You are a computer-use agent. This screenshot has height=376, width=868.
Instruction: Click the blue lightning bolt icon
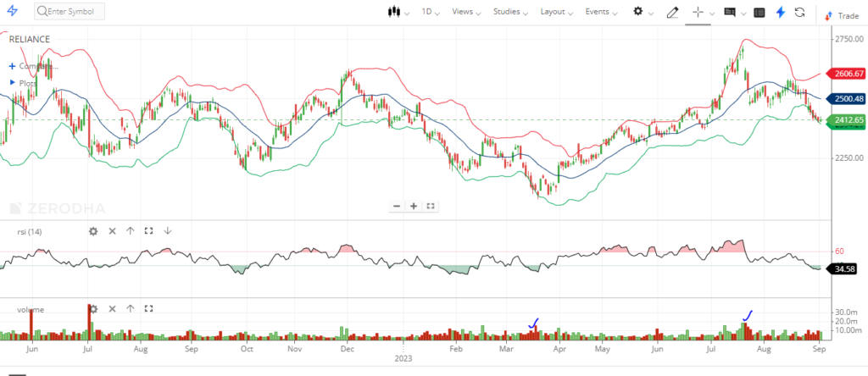click(781, 12)
